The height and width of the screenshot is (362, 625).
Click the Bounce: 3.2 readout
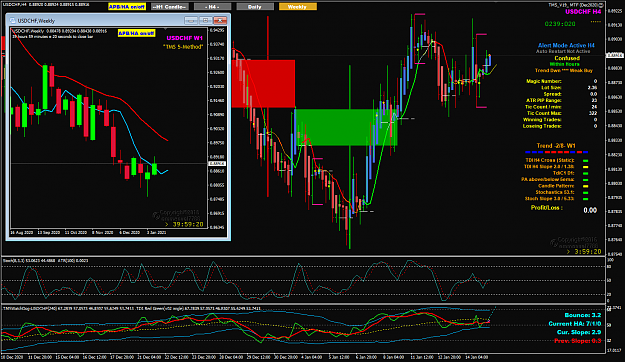[583, 315]
